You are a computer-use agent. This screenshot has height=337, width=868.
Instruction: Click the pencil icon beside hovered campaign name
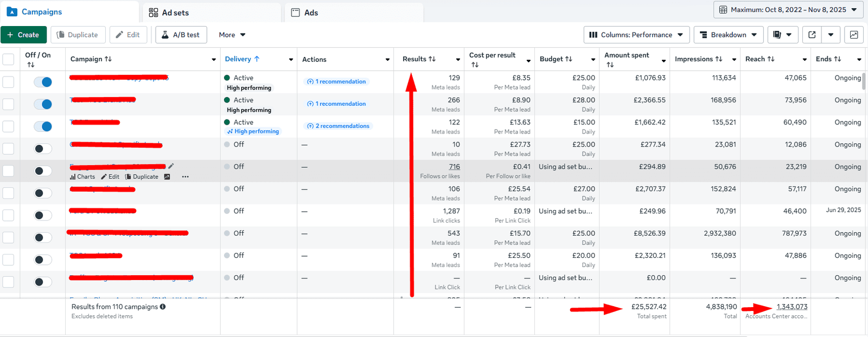point(171,166)
